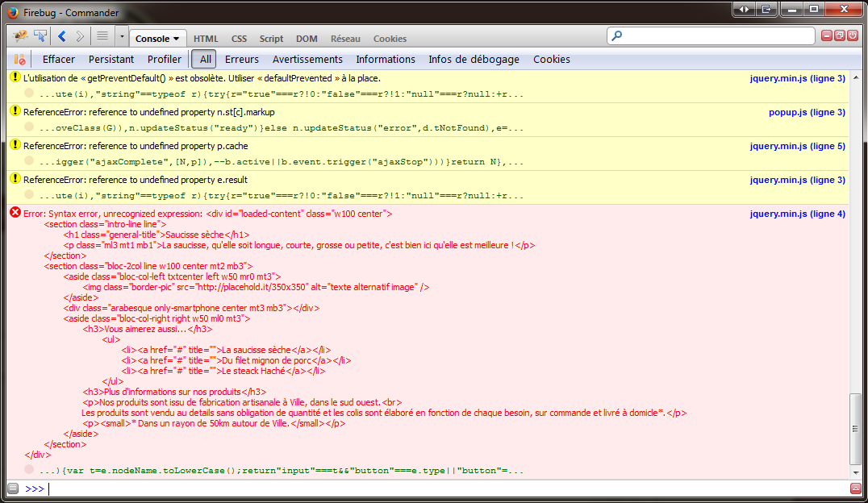Click the forward navigation arrow
The width and height of the screenshot is (868, 503).
click(x=78, y=36)
